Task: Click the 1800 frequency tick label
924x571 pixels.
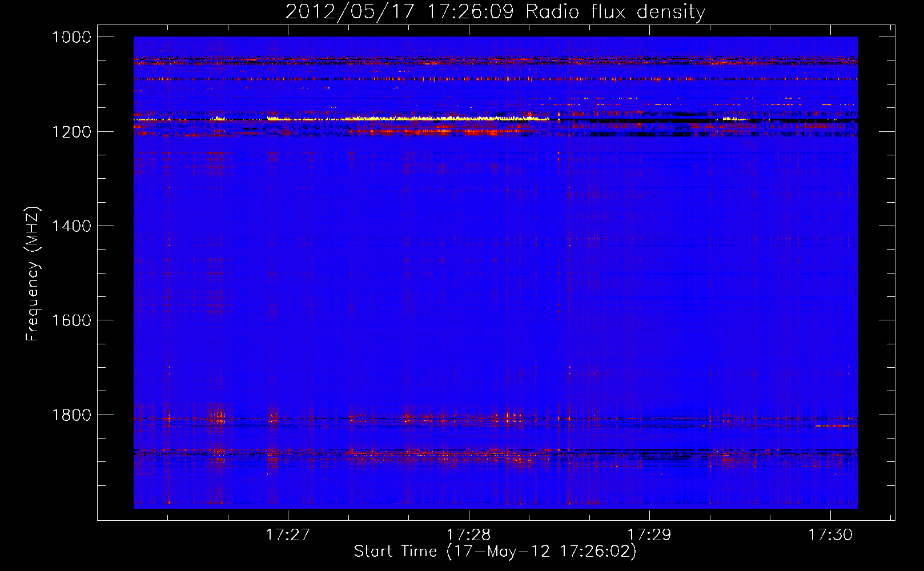Action: click(x=71, y=415)
